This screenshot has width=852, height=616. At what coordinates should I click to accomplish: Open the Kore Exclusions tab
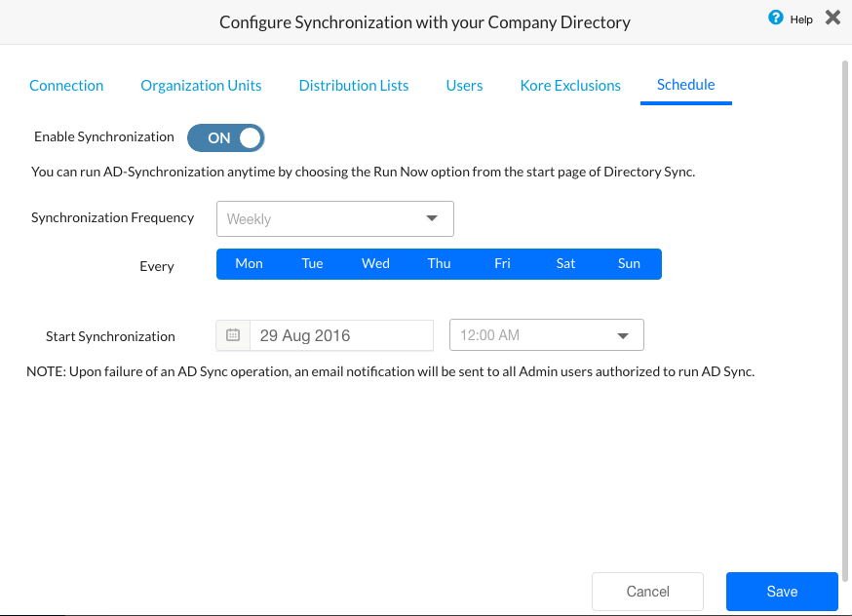pyautogui.click(x=570, y=86)
